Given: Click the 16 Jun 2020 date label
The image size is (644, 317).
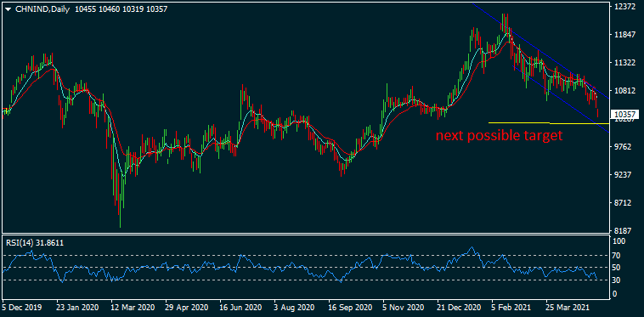Looking at the screenshot, I should 240,307.
